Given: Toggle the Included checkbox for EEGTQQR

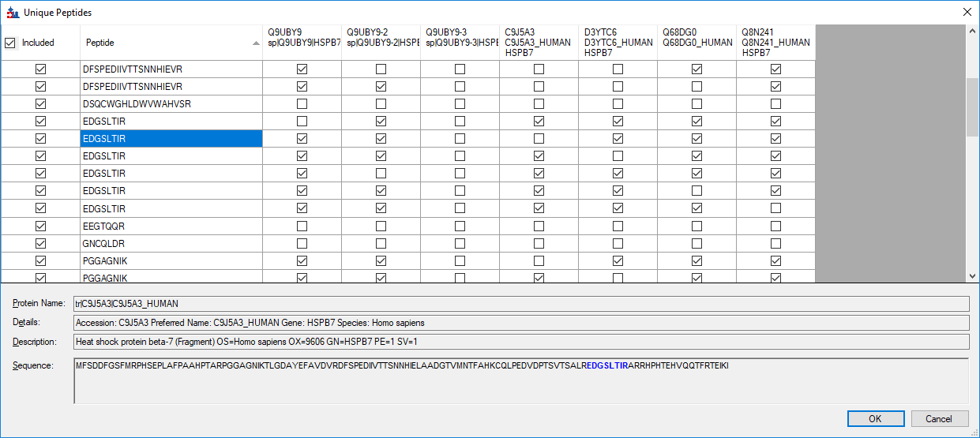Looking at the screenshot, I should (40, 226).
